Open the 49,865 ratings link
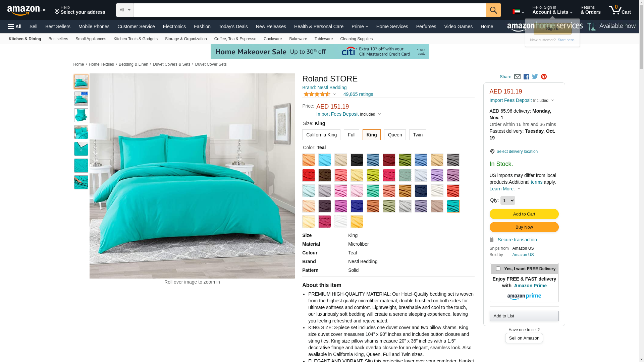Screen dimensions: 644x362 358,94
